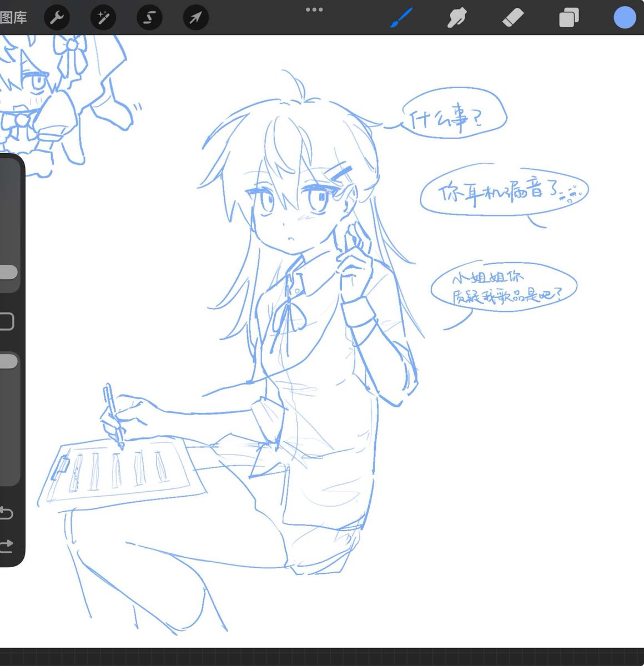
Task: Select the Eraser tool
Action: coord(512,17)
